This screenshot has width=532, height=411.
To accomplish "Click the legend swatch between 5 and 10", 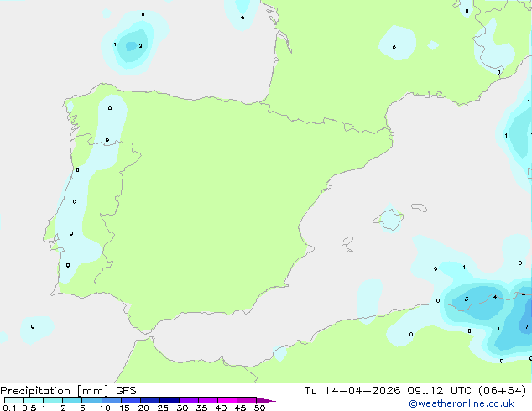I will tap(92, 400).
